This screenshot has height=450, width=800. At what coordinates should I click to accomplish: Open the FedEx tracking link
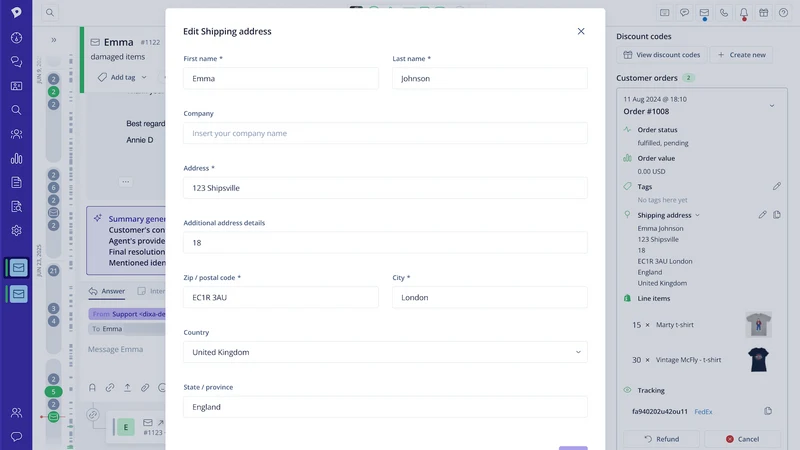(x=703, y=412)
